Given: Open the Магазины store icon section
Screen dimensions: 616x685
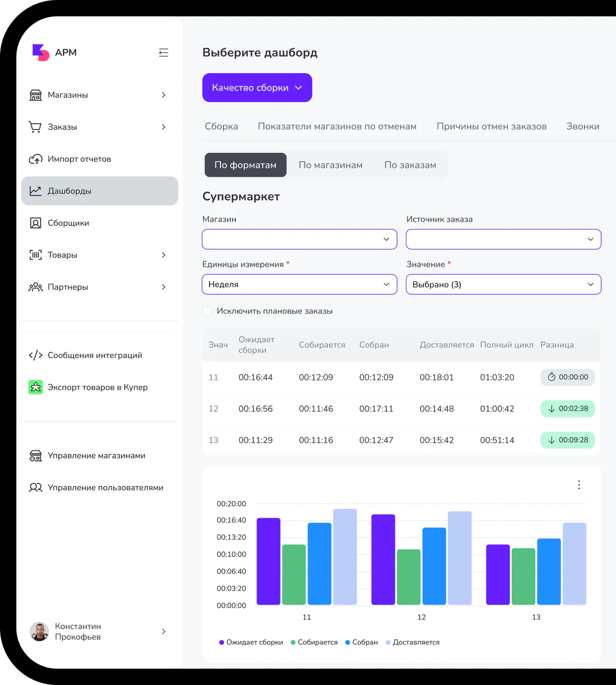Looking at the screenshot, I should [x=35, y=95].
